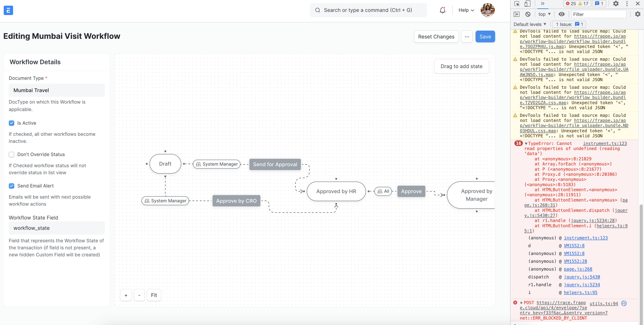Open the top frame context dropdown
The image size is (644, 325).
coord(544,14)
